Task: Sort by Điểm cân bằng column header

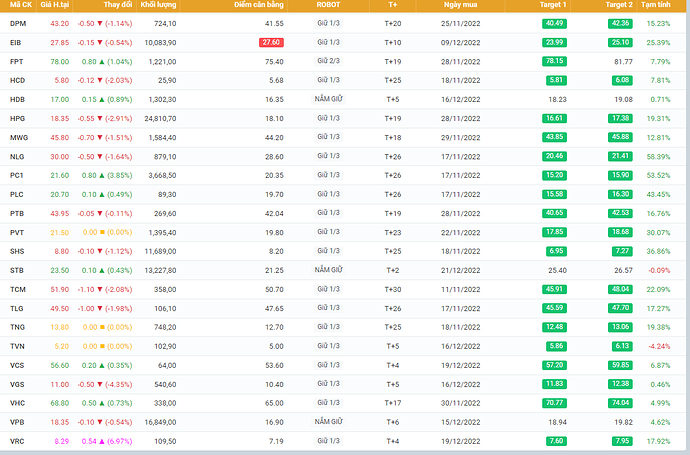Action: 259,5
